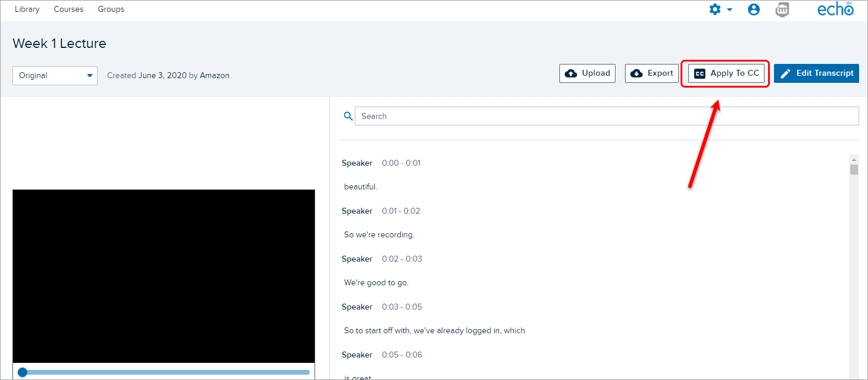Image resolution: width=868 pixels, height=380 pixels.
Task: Click the transcript scrollbar thumb
Action: click(x=854, y=170)
